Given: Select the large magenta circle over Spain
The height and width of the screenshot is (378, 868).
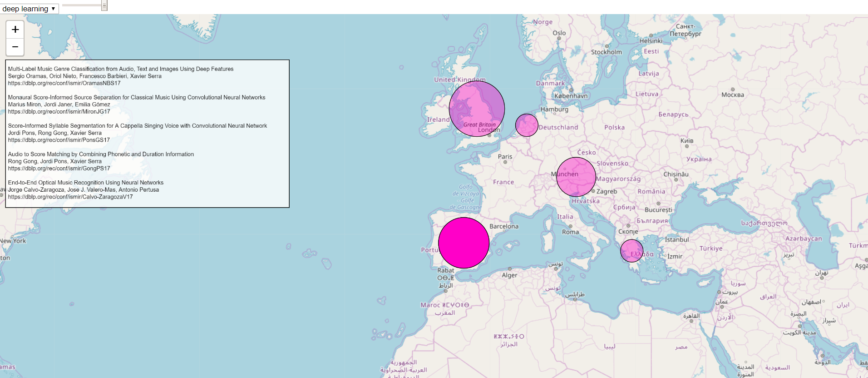Looking at the screenshot, I should (464, 243).
